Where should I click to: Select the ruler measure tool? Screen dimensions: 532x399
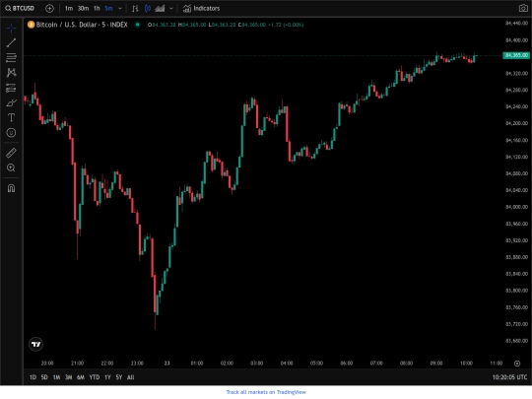click(x=11, y=153)
